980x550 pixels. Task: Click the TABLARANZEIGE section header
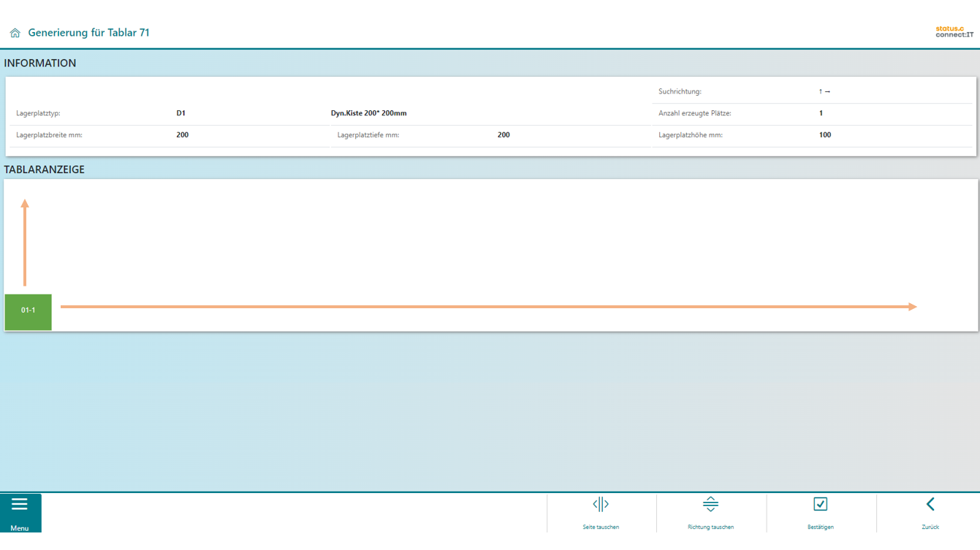tap(44, 169)
